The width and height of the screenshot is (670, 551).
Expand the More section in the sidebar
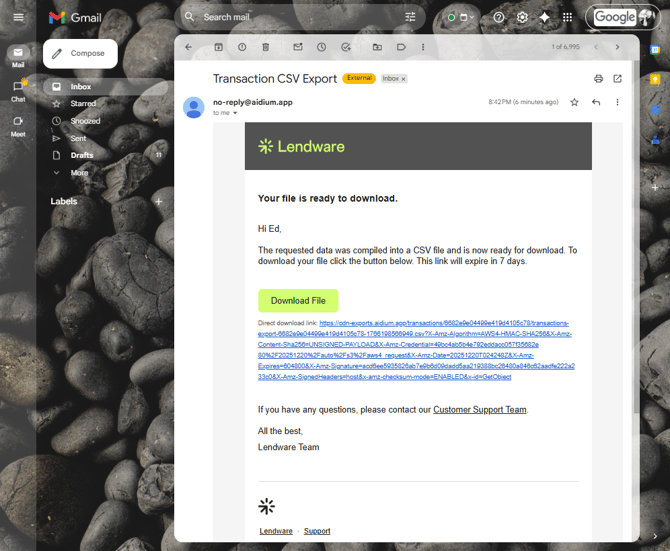tap(79, 172)
